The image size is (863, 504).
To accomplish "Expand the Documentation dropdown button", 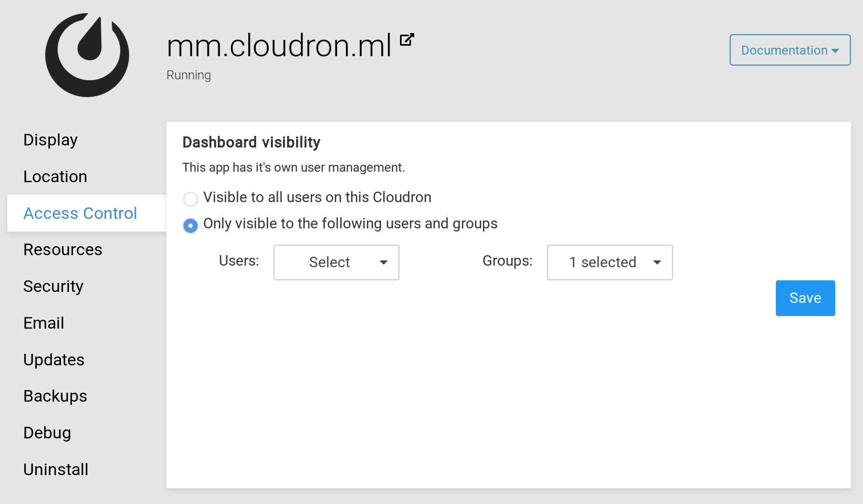I will click(x=790, y=50).
